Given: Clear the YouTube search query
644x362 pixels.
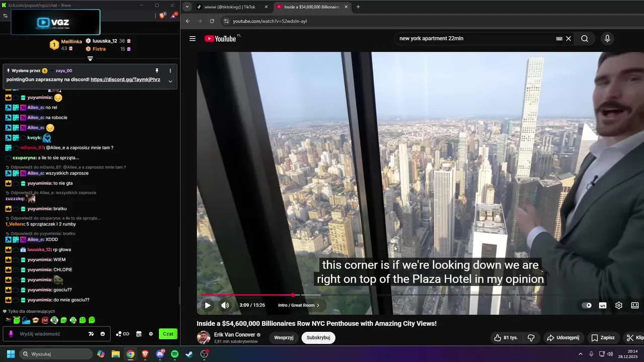Looking at the screenshot, I should coord(569,39).
